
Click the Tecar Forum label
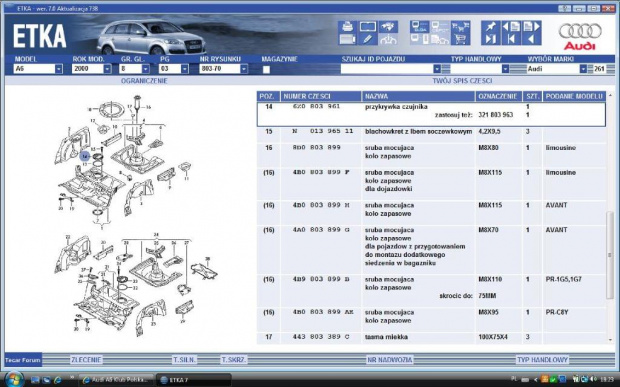coord(23,360)
